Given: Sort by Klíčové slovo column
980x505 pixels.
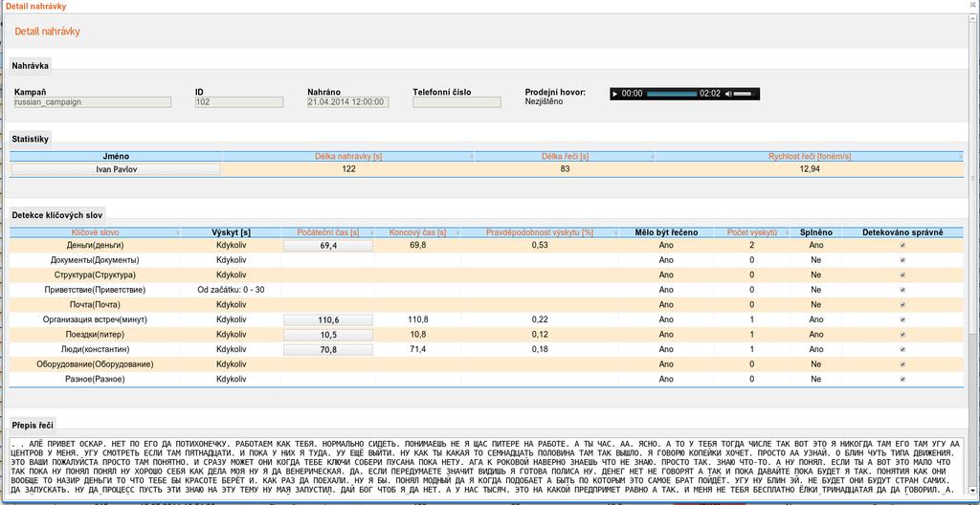Looking at the screenshot, I should point(95,232).
